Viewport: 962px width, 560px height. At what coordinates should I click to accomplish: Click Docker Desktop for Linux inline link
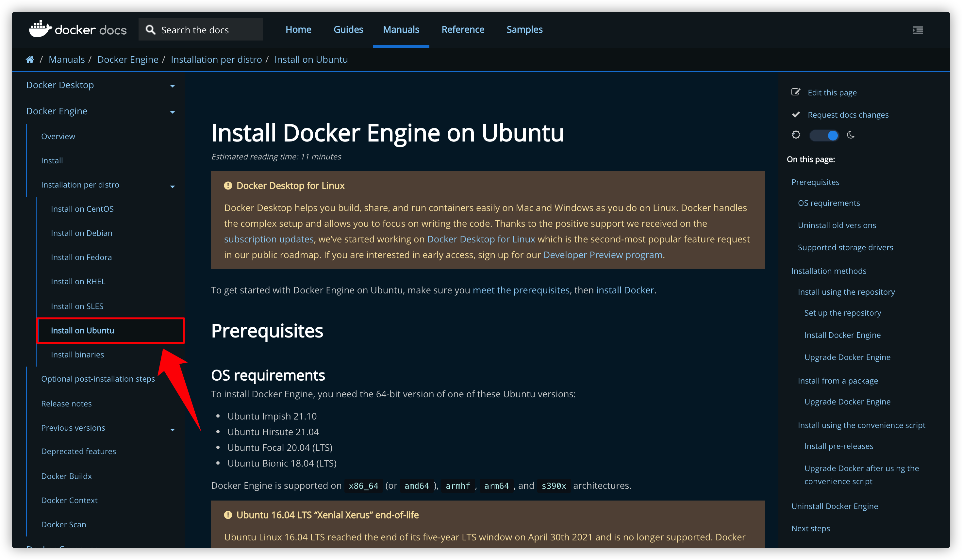point(481,239)
